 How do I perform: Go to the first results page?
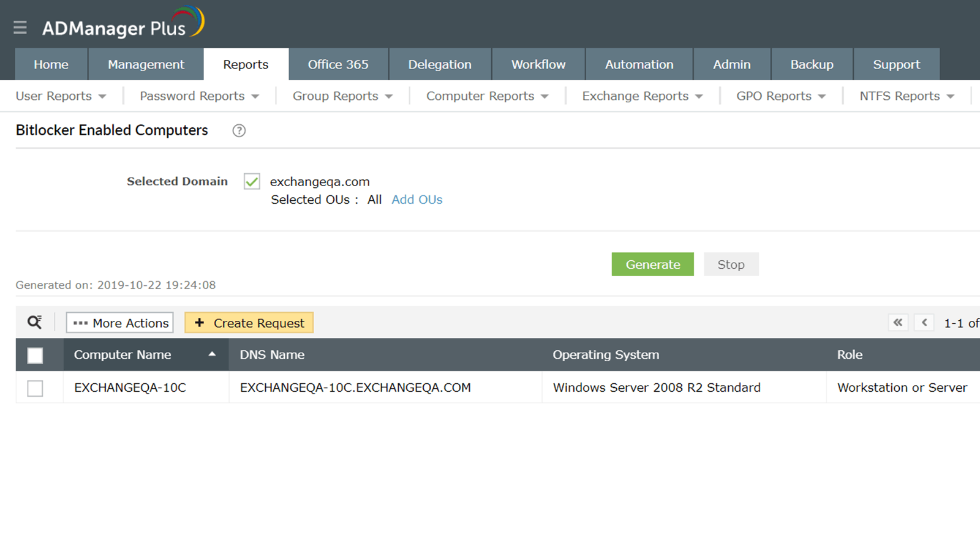coord(898,323)
